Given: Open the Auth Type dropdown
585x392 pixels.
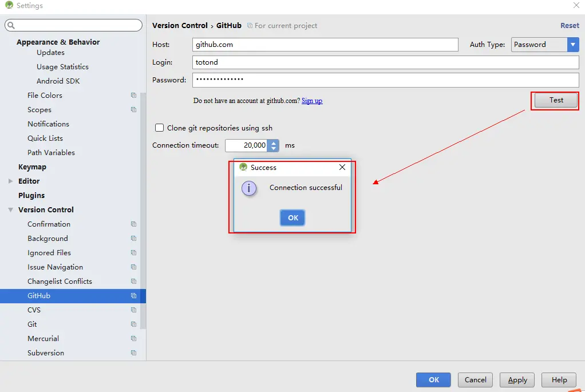Looking at the screenshot, I should pos(572,45).
